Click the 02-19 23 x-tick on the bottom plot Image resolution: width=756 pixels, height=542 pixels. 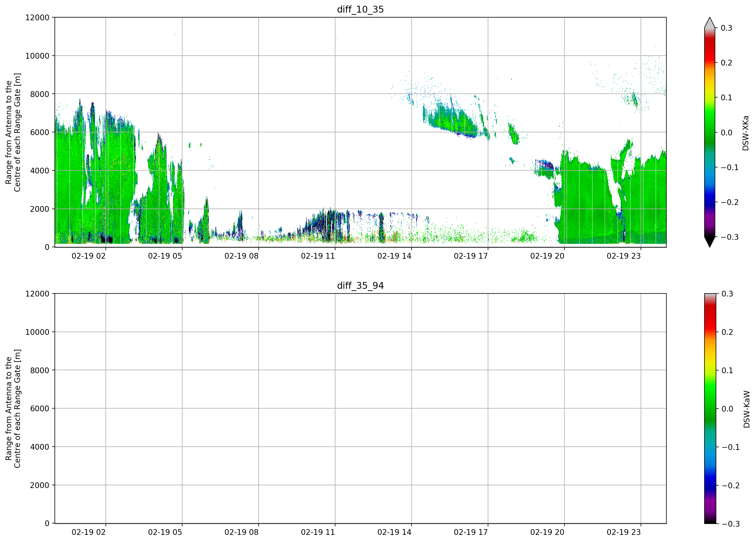point(624,532)
